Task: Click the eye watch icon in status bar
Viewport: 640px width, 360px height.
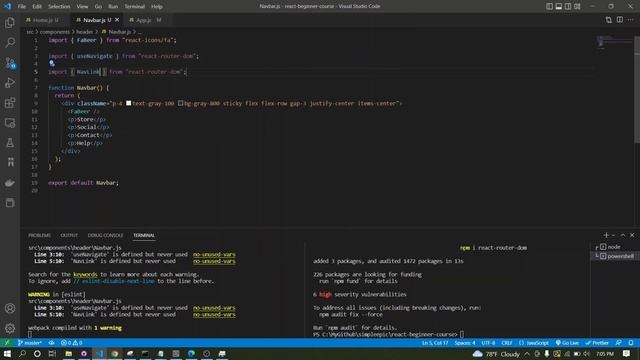Action: 51,343
